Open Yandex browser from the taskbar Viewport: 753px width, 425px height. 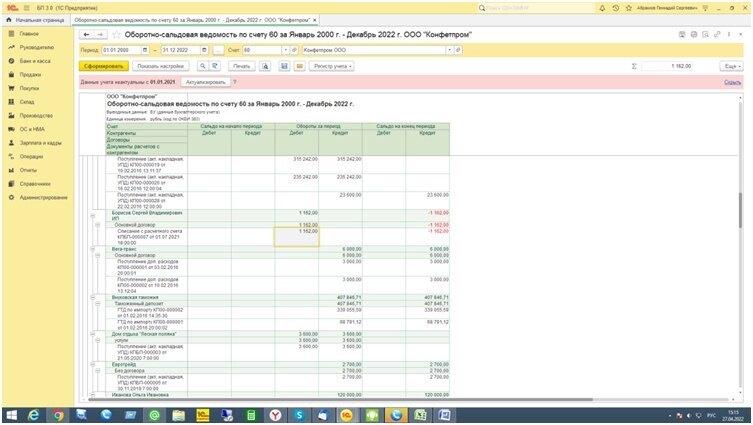tap(275, 415)
